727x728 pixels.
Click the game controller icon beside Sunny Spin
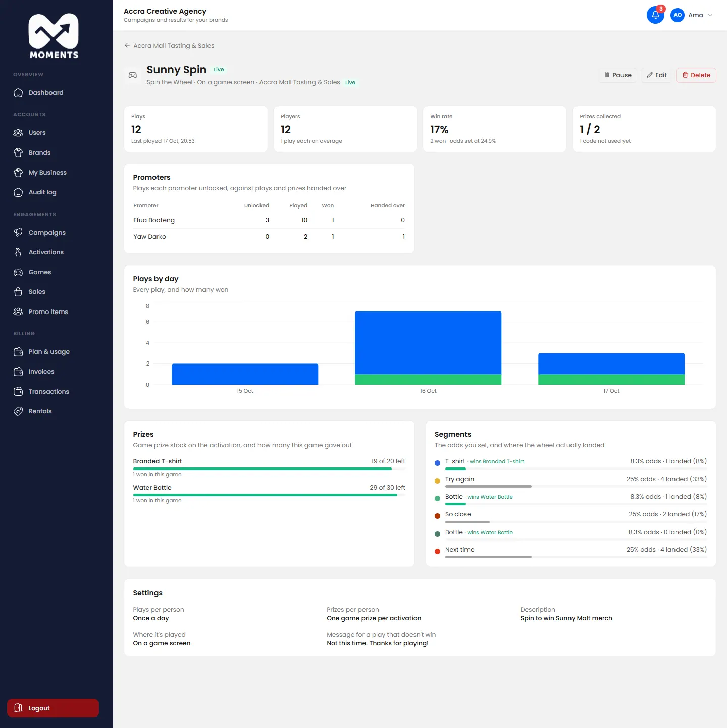click(133, 75)
